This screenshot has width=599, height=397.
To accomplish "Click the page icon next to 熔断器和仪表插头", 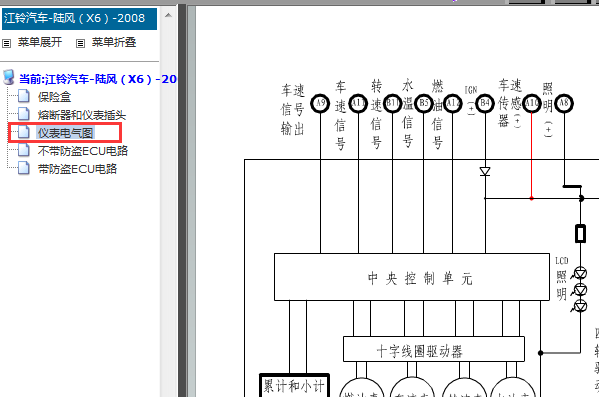I will point(24,114).
